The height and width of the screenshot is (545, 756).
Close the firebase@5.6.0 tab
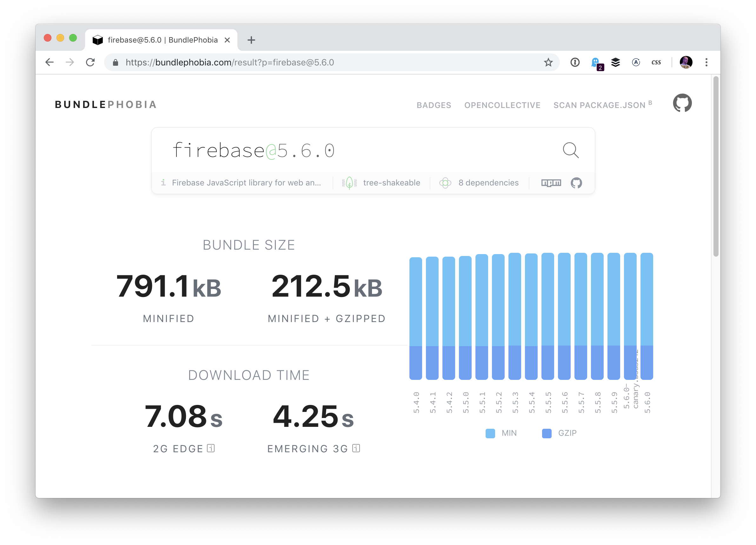(x=227, y=40)
